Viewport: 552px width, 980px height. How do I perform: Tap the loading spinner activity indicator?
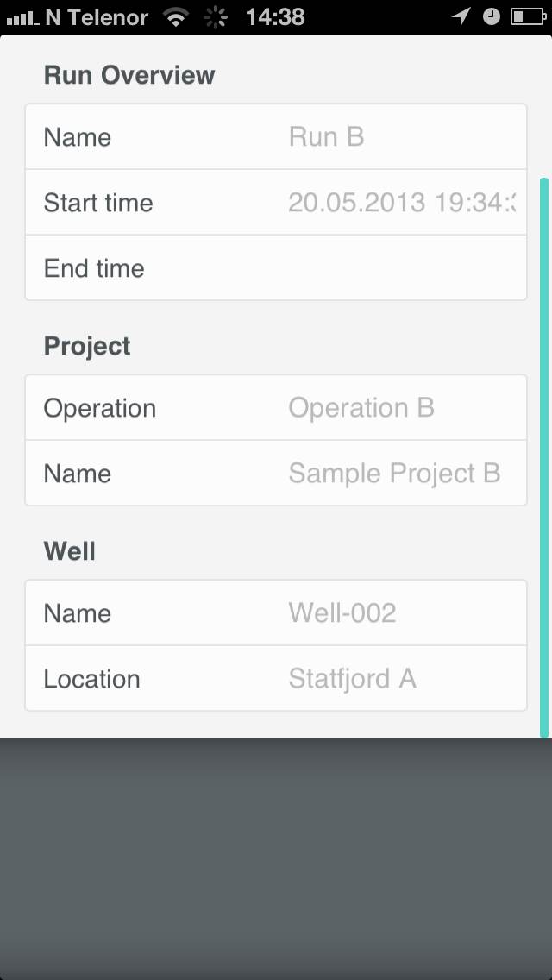[216, 16]
